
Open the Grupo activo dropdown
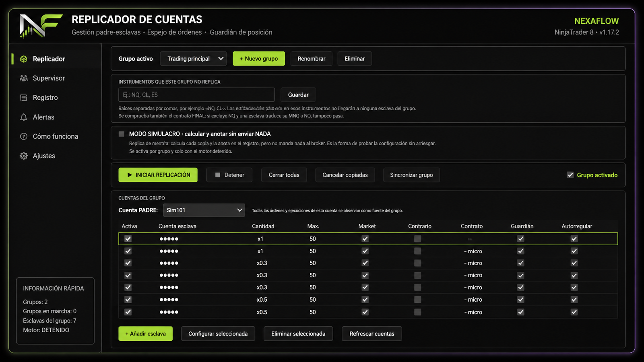[194, 59]
